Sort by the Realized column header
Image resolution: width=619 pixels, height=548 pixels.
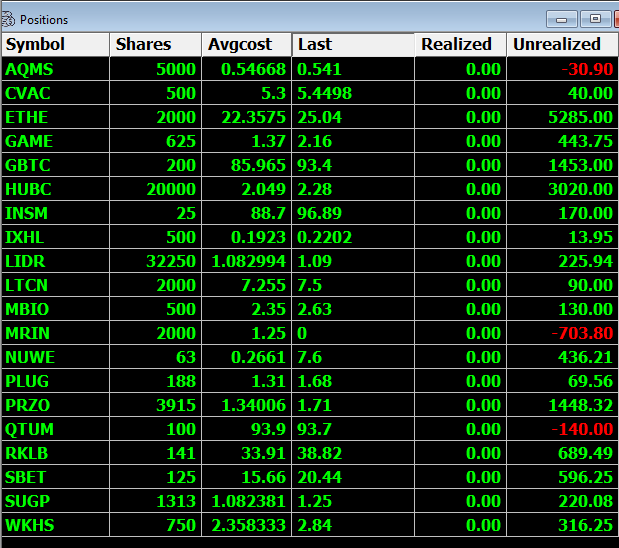pyautogui.click(x=460, y=45)
